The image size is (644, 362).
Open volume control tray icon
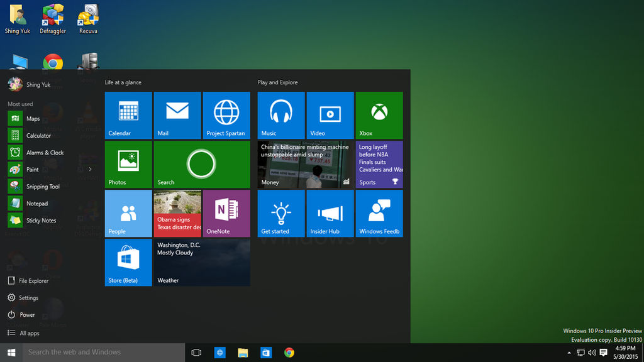pos(592,353)
